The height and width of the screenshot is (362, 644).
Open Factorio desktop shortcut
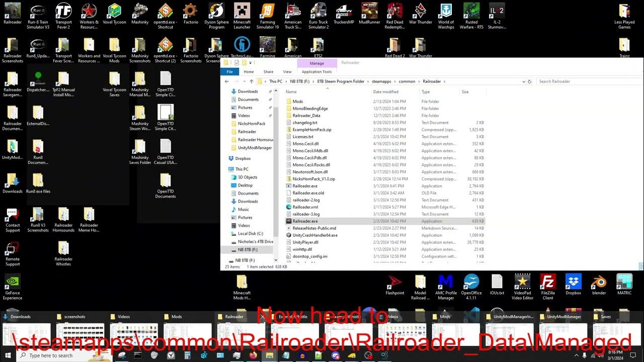(x=191, y=14)
